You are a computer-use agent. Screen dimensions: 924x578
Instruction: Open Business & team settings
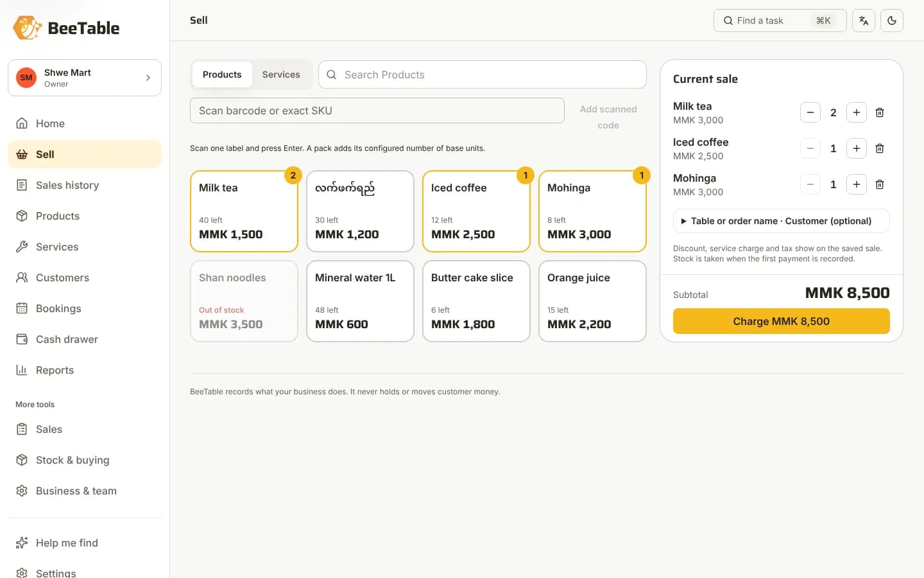coord(85,491)
